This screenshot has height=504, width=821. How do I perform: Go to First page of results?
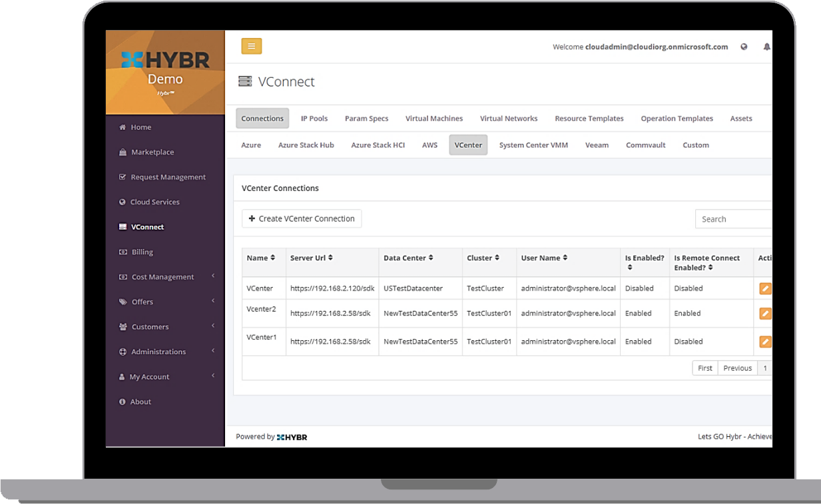tap(705, 368)
